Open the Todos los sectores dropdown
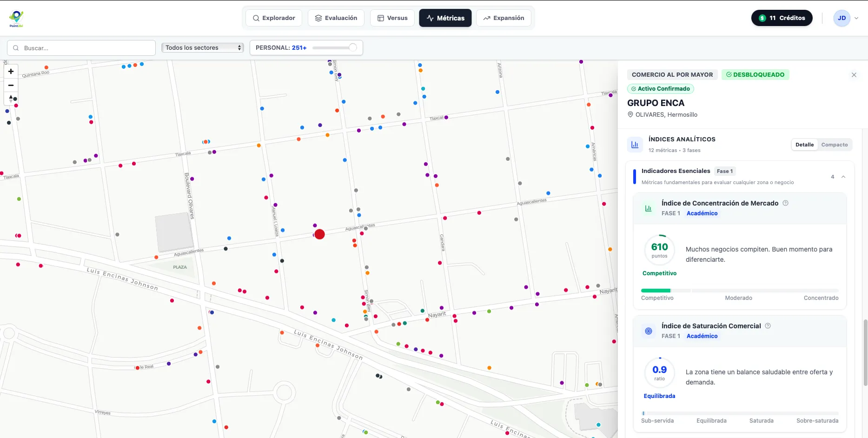The height and width of the screenshot is (438, 868). click(203, 48)
